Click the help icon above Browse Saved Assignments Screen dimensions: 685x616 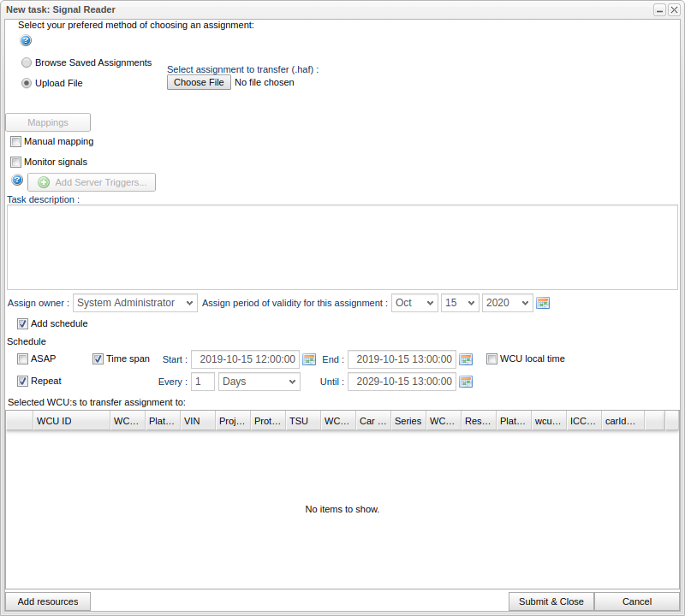pyautogui.click(x=26, y=40)
